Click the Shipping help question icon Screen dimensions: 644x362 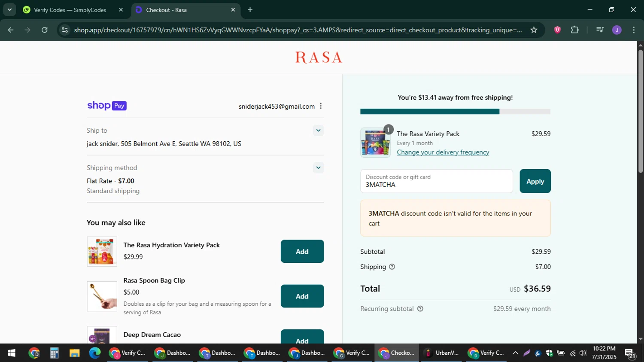[x=392, y=267]
